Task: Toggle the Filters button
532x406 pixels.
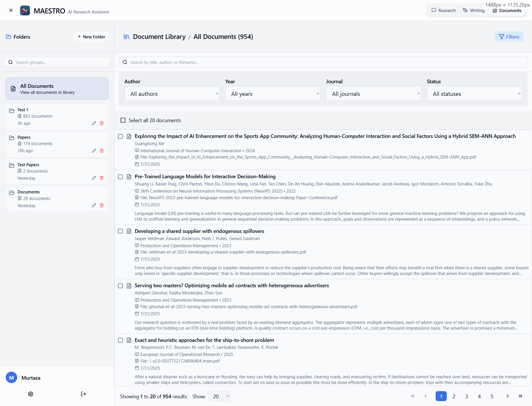Action: [x=509, y=37]
